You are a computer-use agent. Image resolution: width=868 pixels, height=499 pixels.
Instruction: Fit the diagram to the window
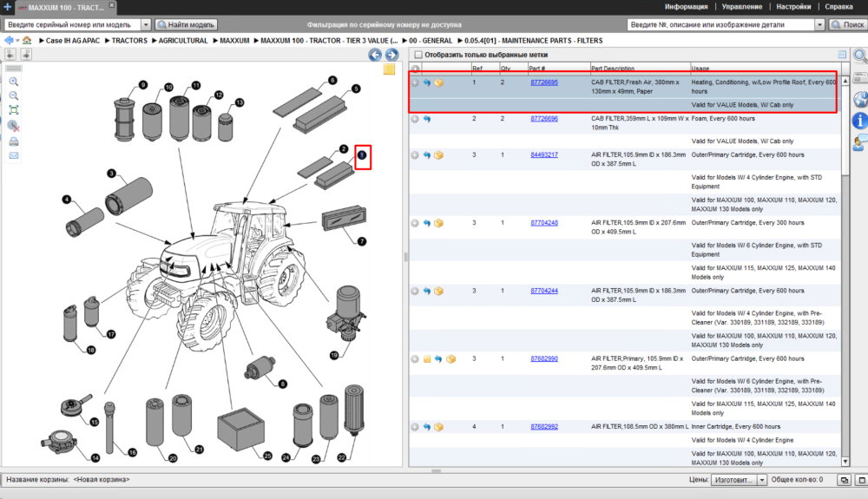pyautogui.click(x=14, y=110)
